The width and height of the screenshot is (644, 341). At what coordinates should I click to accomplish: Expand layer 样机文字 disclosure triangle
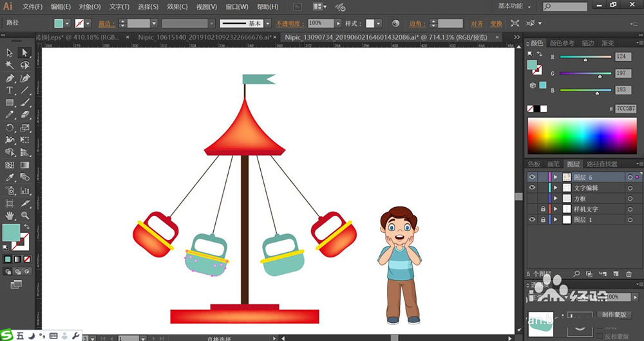pyautogui.click(x=556, y=209)
